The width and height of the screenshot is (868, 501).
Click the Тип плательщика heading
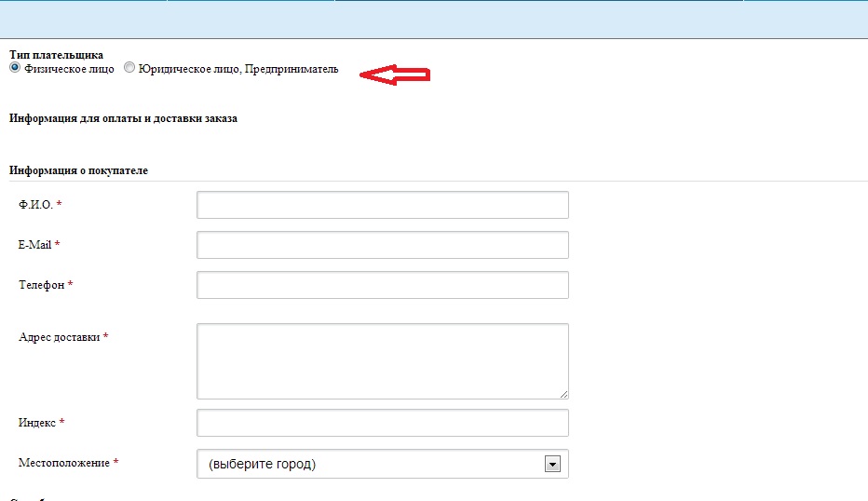pos(57,55)
